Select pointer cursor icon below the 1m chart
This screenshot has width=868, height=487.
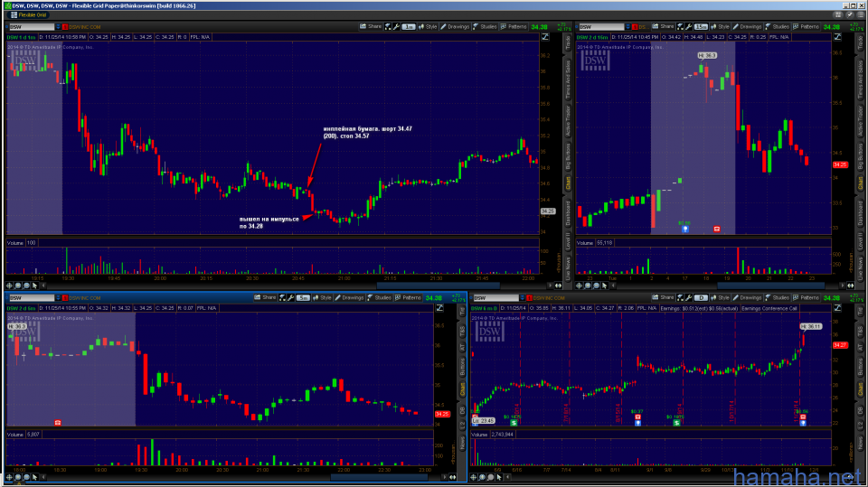click(34, 286)
